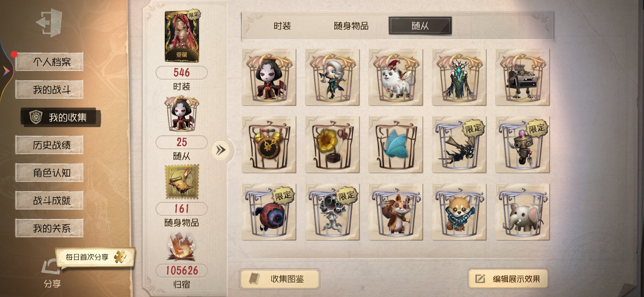Select the golden alarm clock pet
The width and height of the screenshot is (644, 297).
point(269,145)
